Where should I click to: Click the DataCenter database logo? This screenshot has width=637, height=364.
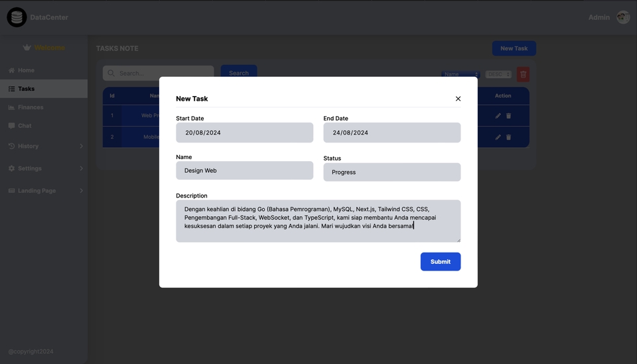coord(17,17)
